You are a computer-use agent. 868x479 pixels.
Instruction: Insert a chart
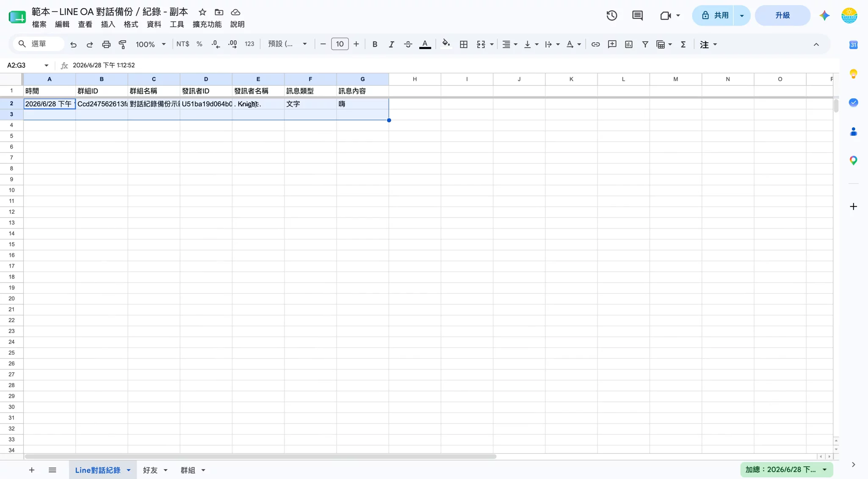[629, 44]
